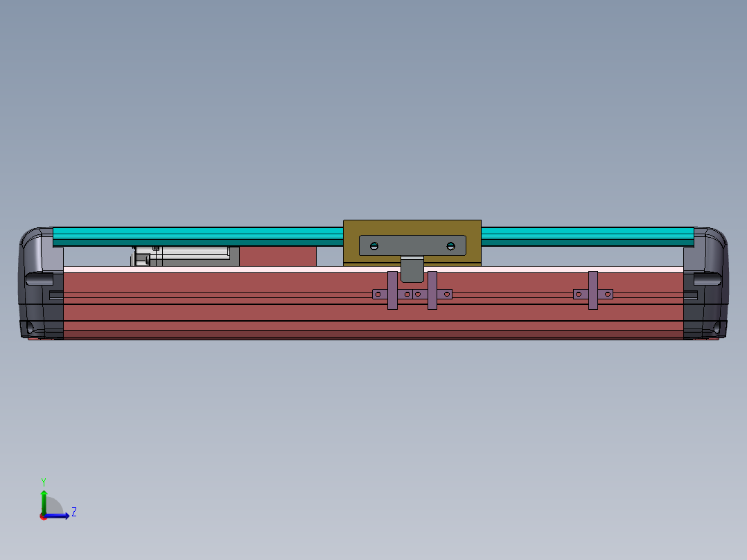Click the left screw on the gray carriage plate
The image size is (747, 560).
[374, 246]
